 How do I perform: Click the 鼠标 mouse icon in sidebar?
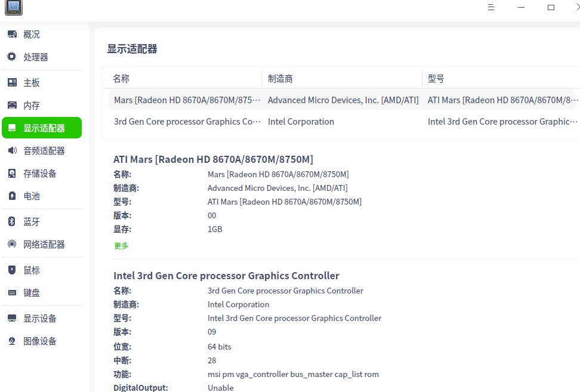tap(12, 270)
